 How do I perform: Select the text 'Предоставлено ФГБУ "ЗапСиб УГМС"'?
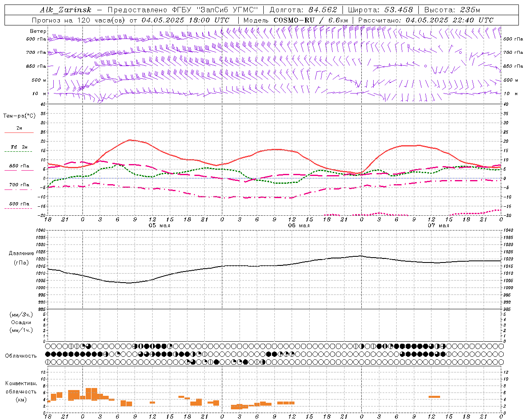[x=183, y=10]
